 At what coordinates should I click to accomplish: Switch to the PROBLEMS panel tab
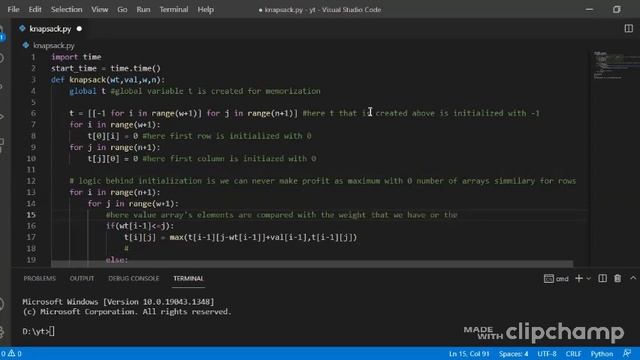[40, 278]
